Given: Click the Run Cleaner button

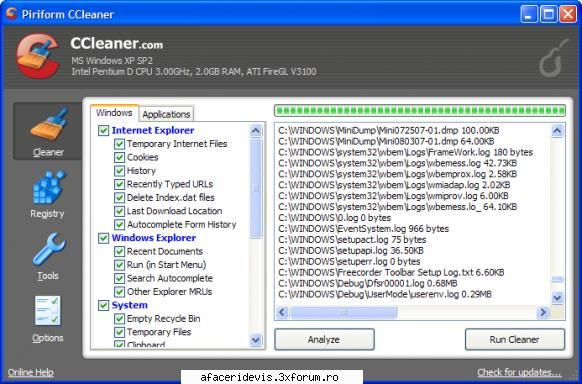Looking at the screenshot, I should pyautogui.click(x=514, y=339).
